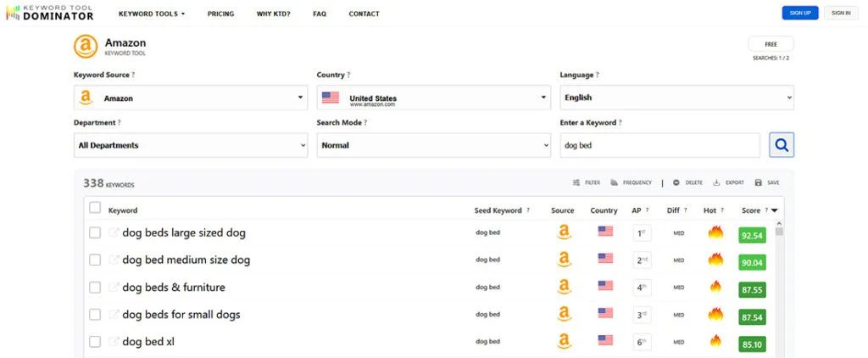Save the keyword list

[x=767, y=182]
